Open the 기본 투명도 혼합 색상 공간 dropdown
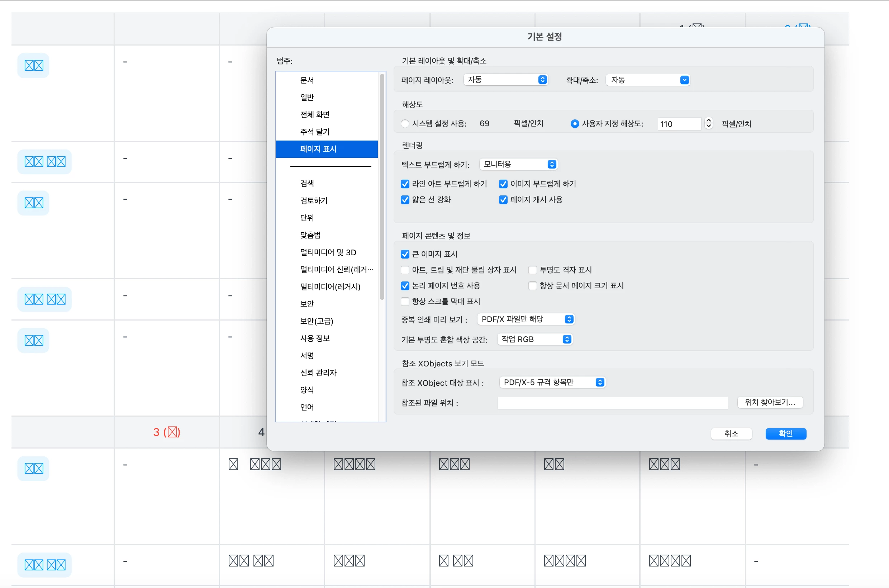889x588 pixels. [x=535, y=340]
